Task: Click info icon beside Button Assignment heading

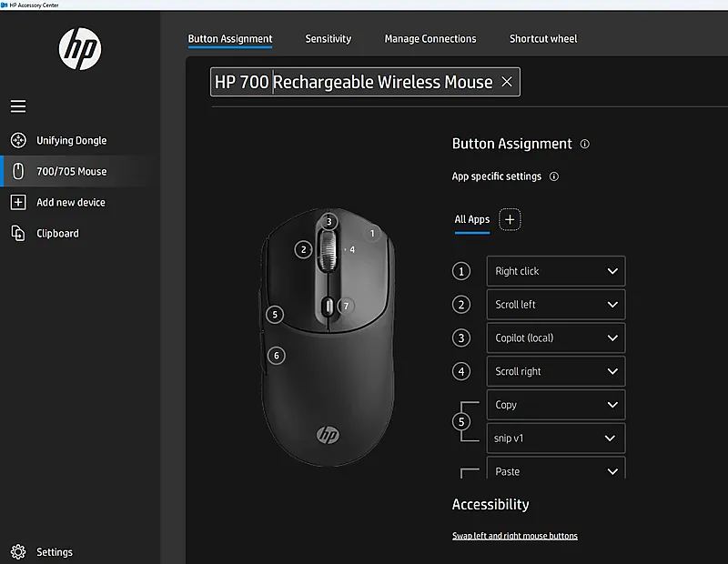Action: 584,145
